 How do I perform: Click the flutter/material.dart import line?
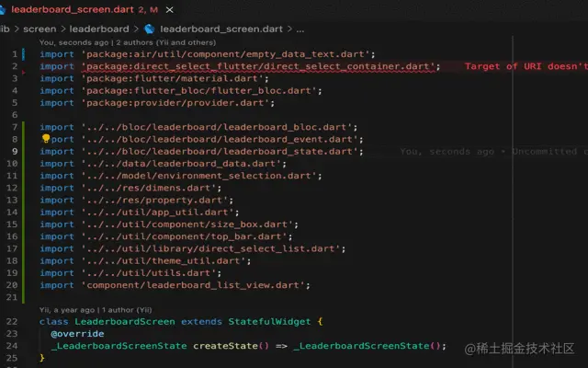point(154,78)
